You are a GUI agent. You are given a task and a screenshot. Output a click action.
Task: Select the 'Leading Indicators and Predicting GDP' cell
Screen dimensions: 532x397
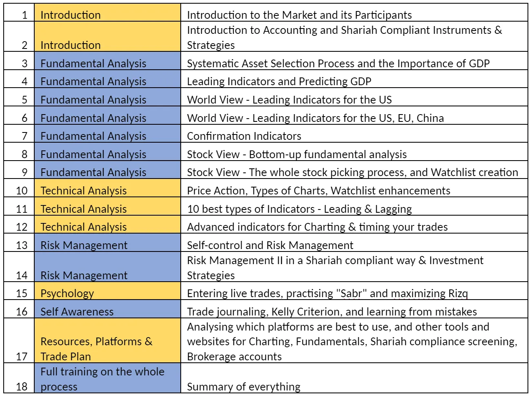(x=279, y=82)
